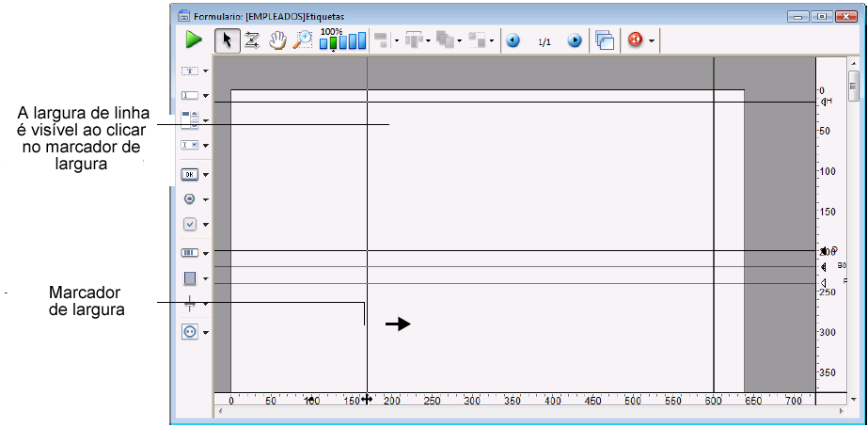The height and width of the screenshot is (427, 868).
Task: Go to the next form page
Action: pos(574,40)
